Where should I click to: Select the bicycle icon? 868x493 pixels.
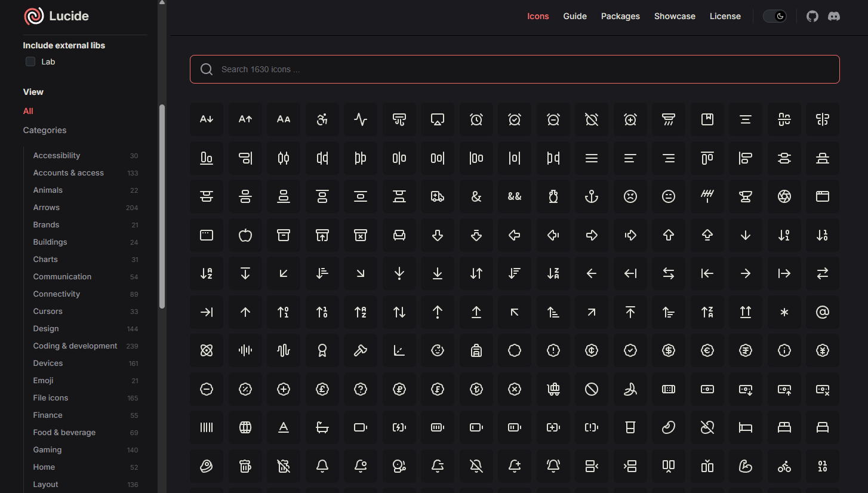click(x=784, y=466)
